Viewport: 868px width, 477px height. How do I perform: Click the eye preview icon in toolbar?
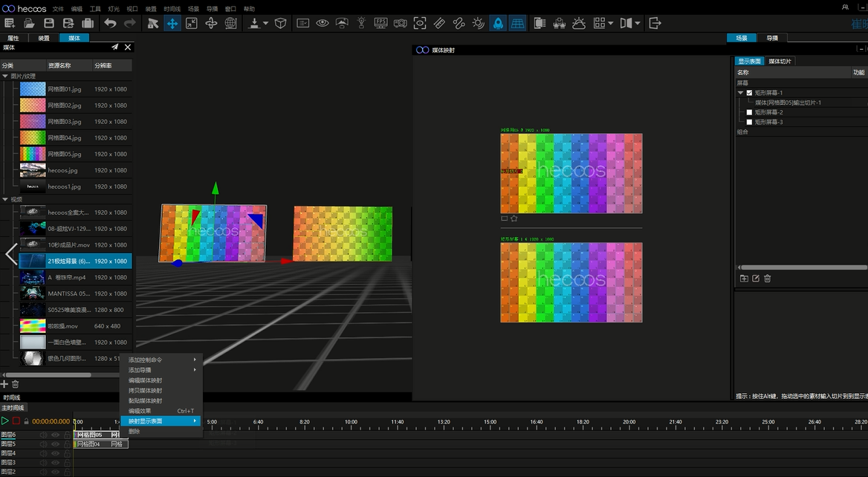pos(323,23)
